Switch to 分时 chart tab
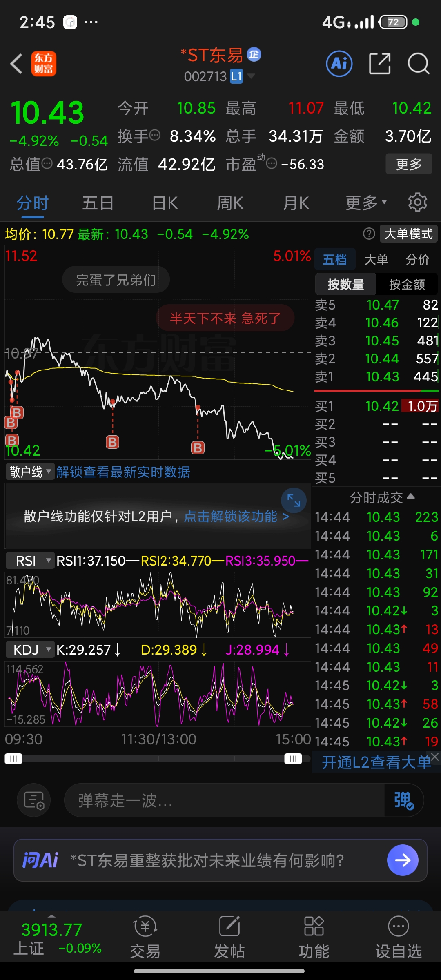The width and height of the screenshot is (441, 980). [32, 203]
